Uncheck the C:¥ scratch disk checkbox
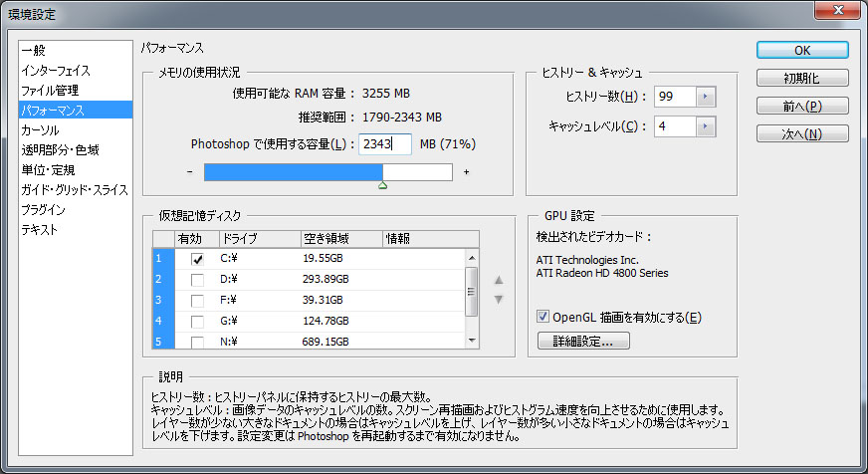 point(197,259)
